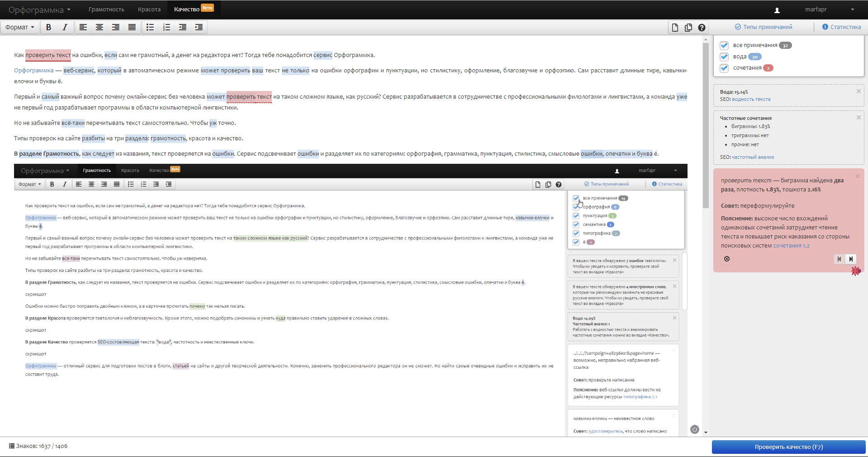Open the Орфограммка brand menu

(39, 10)
